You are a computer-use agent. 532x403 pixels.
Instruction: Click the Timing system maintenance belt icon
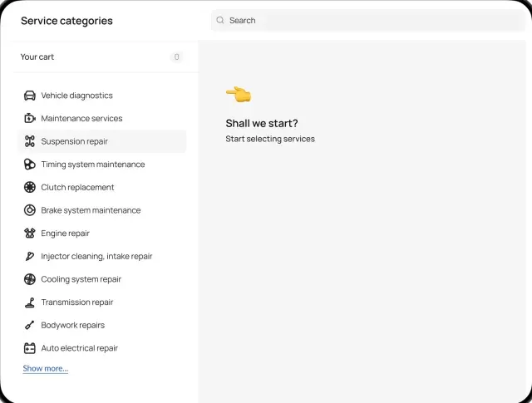click(30, 165)
